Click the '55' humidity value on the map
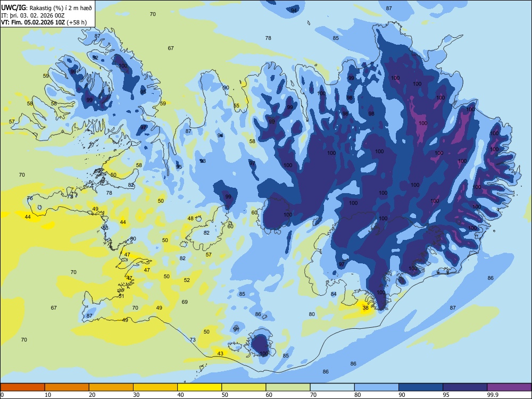The width and height of the screenshot is (532, 399). point(236,106)
